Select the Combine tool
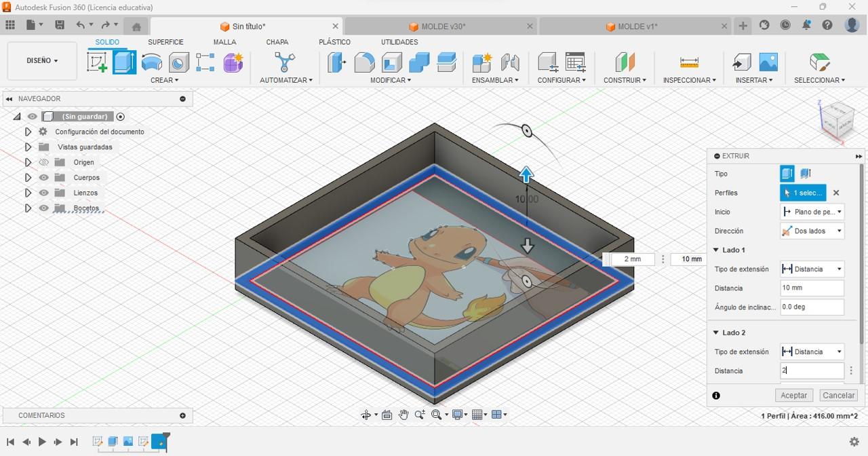868x456 pixels. (419, 62)
